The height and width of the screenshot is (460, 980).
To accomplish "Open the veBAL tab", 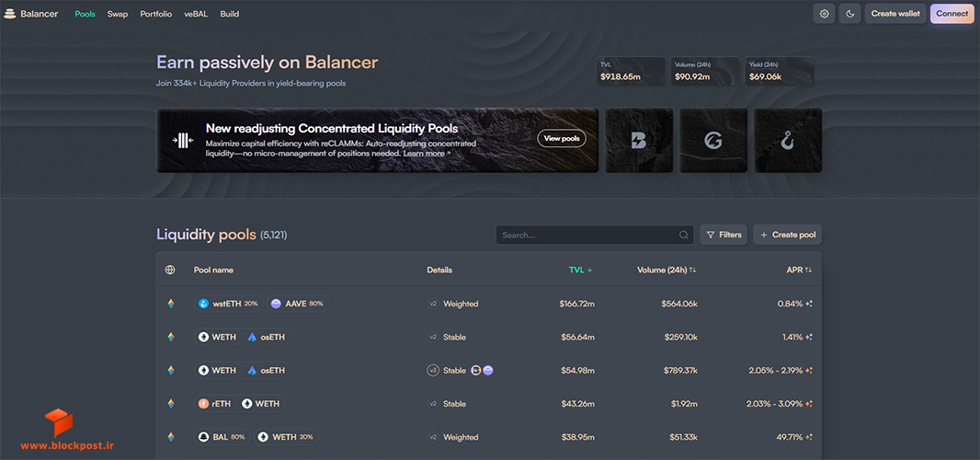I will (x=196, y=14).
